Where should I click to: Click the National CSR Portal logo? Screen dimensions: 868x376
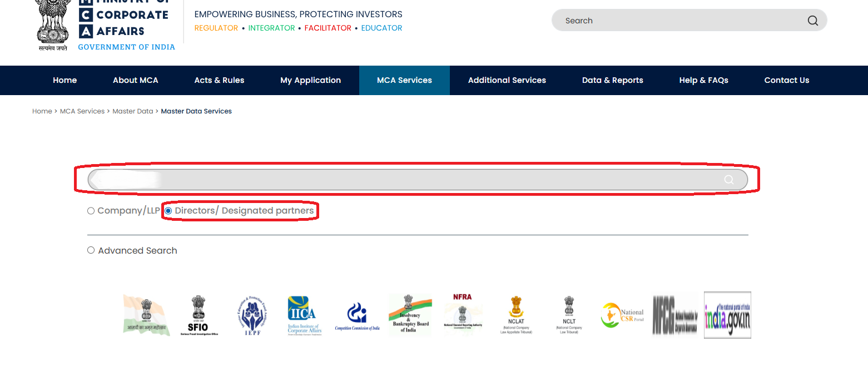[622, 315]
